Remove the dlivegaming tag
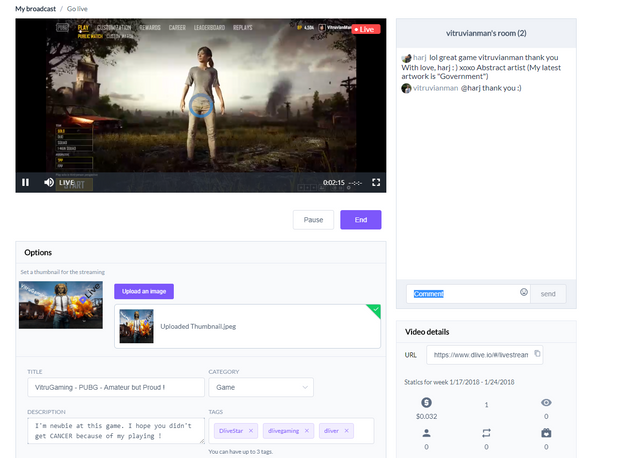 307,431
